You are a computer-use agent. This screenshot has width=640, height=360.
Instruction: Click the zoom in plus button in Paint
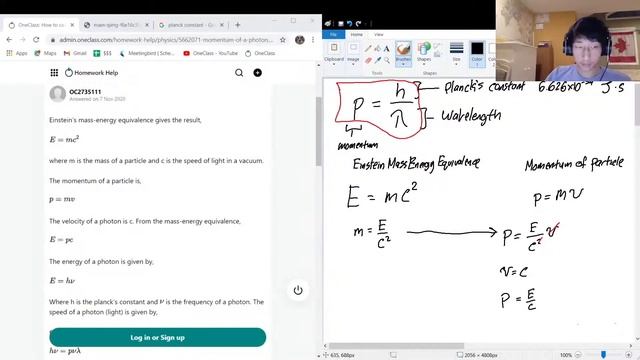(x=628, y=355)
